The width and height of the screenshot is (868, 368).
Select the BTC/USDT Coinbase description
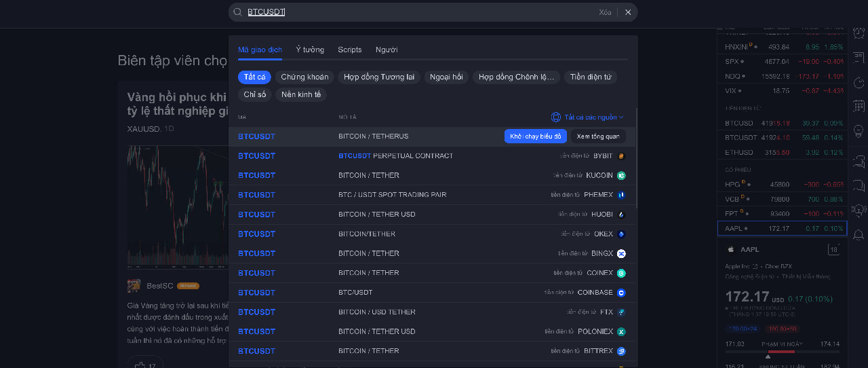tap(355, 293)
